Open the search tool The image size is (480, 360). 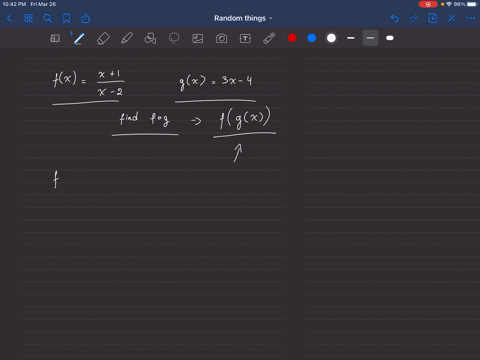47,18
